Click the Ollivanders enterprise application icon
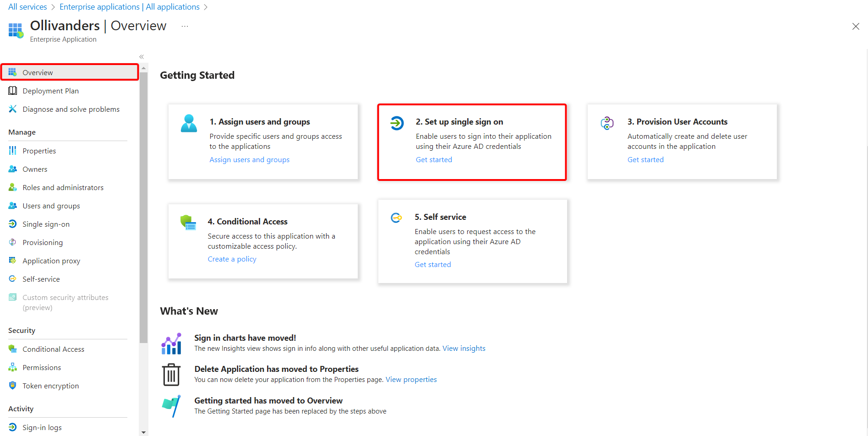Viewport: 868px width, 436px height. point(16,30)
